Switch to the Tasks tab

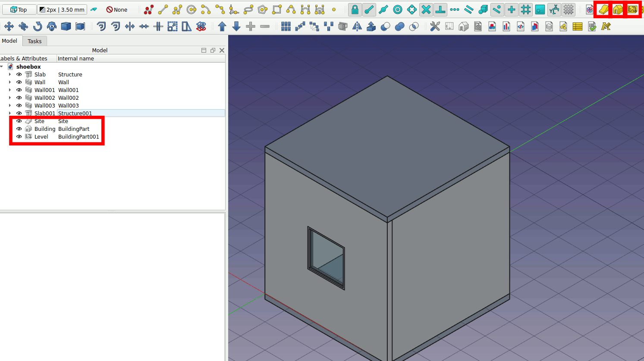[x=35, y=41]
